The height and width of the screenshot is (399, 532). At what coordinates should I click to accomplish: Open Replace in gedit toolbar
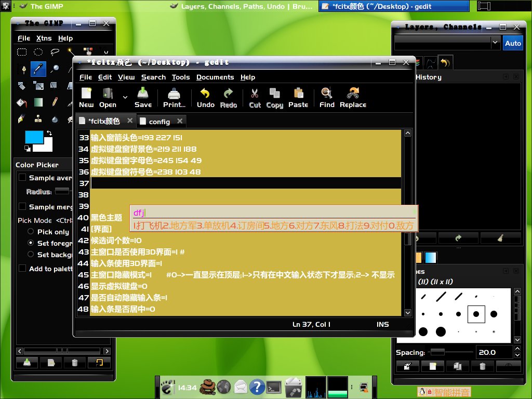tap(353, 98)
